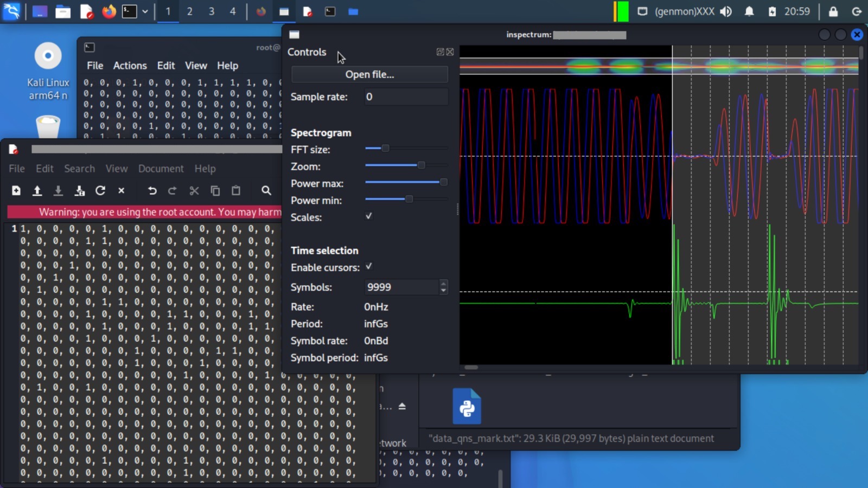The height and width of the screenshot is (488, 868).
Task: Click the Sample rate input field
Action: (x=406, y=97)
